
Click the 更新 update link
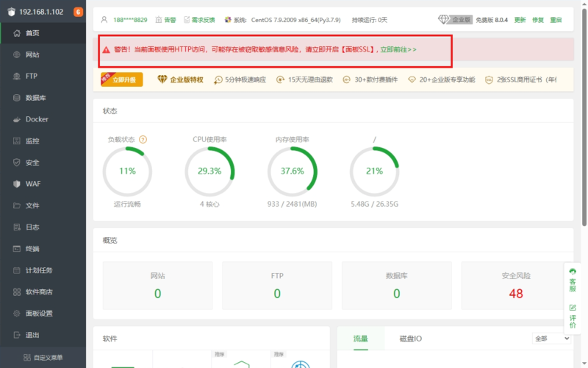point(520,20)
